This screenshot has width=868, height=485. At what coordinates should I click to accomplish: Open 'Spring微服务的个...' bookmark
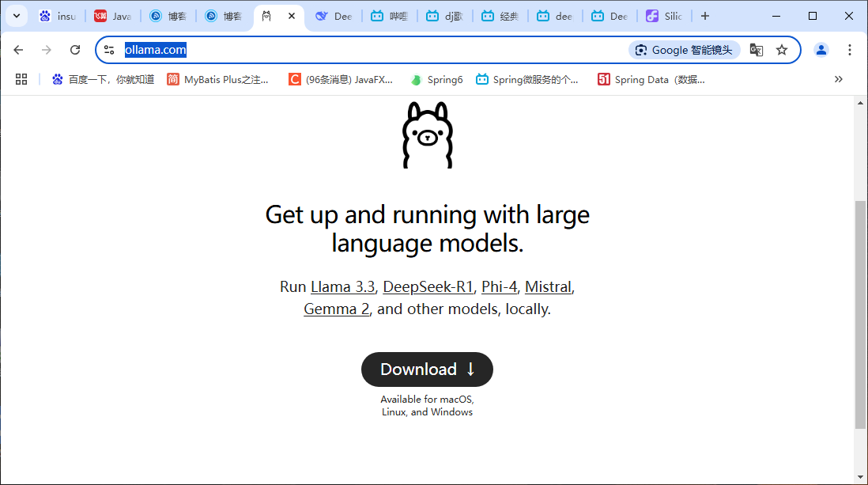527,79
